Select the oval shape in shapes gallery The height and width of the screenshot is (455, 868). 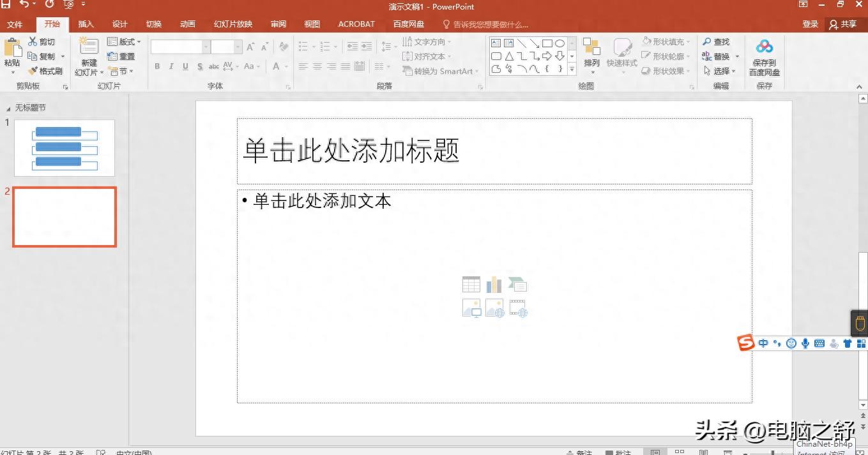coord(560,43)
